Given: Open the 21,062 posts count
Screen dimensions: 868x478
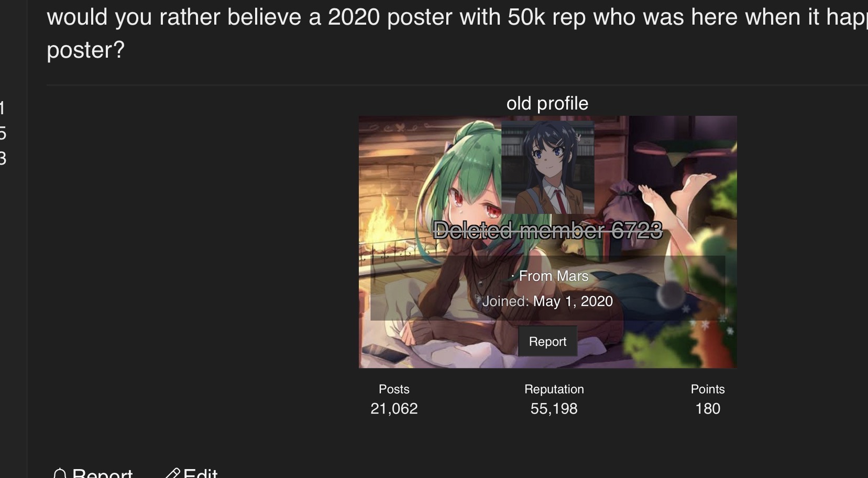Looking at the screenshot, I should 394,408.
